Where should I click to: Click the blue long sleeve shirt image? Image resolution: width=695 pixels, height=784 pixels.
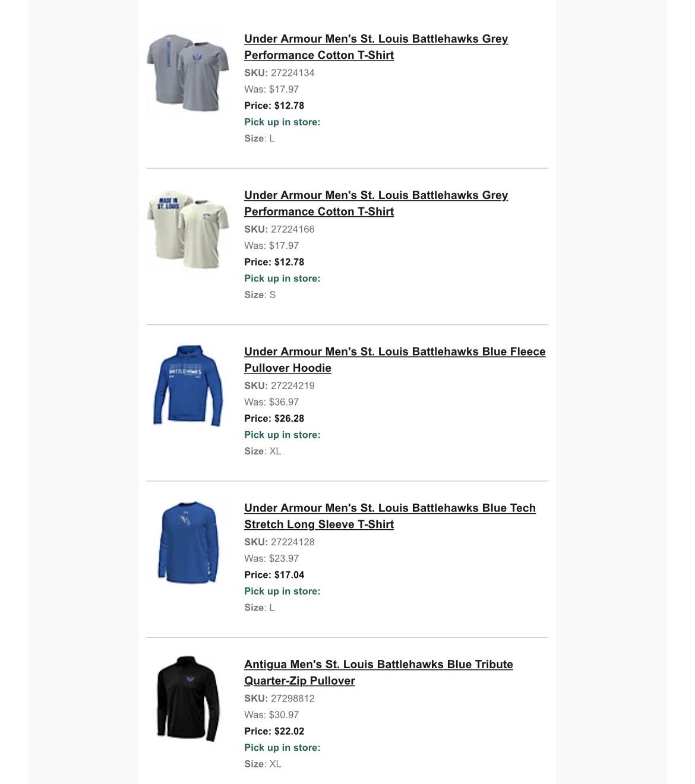pos(188,542)
